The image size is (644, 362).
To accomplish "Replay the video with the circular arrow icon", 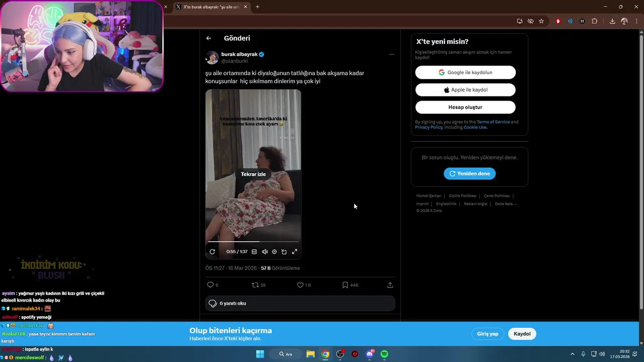I will coord(212,251).
